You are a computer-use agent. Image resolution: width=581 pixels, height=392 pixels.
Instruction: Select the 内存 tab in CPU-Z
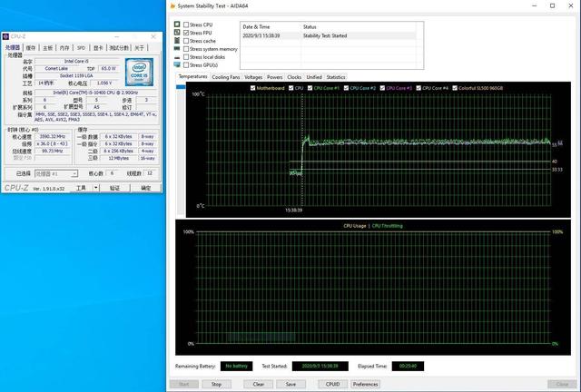64,48
